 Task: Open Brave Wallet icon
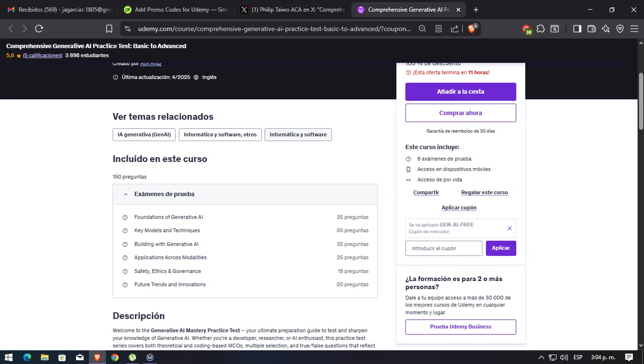pos(591,29)
